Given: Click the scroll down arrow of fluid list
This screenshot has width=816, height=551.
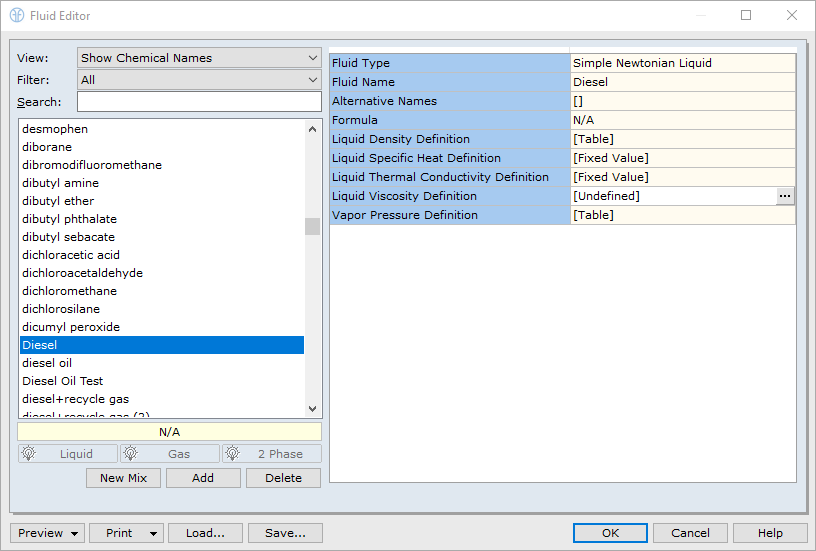Looking at the screenshot, I should (312, 409).
